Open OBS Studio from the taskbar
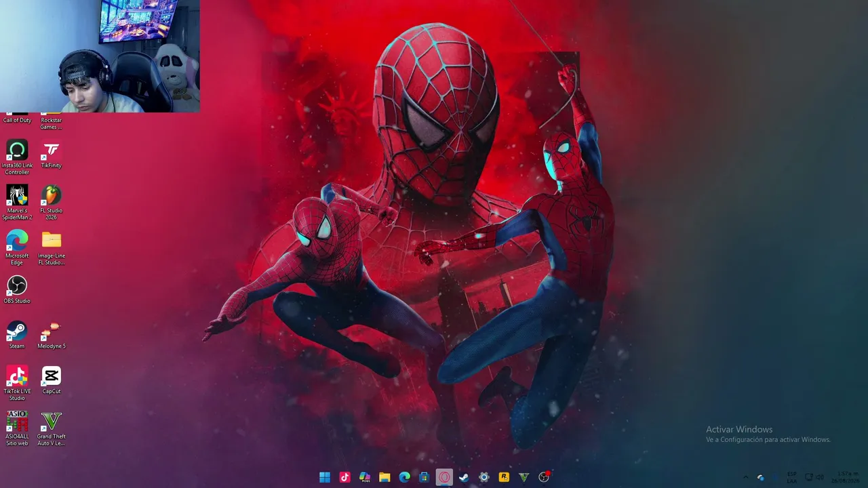The width and height of the screenshot is (868, 488). [x=544, y=477]
